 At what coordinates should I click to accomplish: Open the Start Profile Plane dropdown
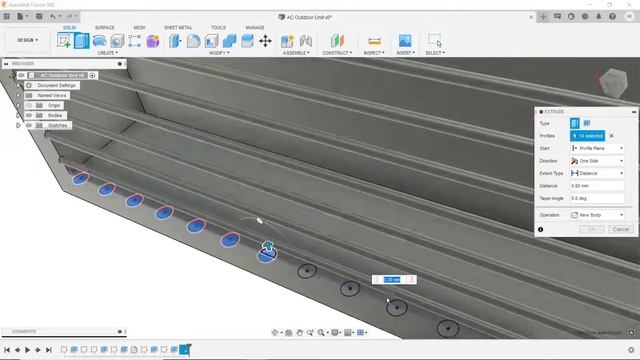coord(597,148)
